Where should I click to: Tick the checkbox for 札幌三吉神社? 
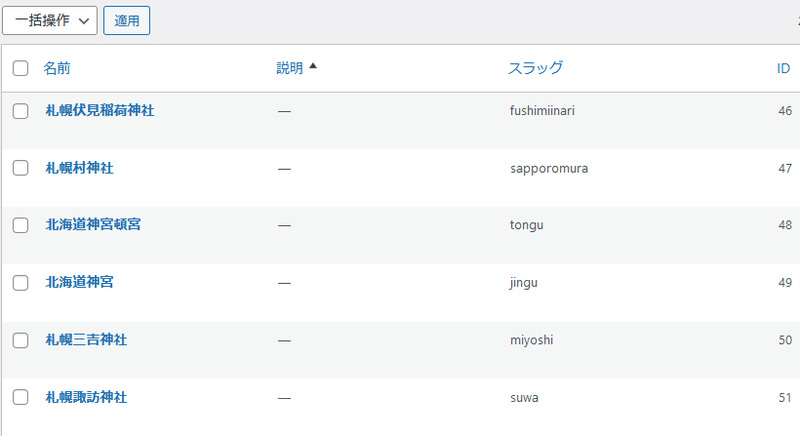(20, 340)
